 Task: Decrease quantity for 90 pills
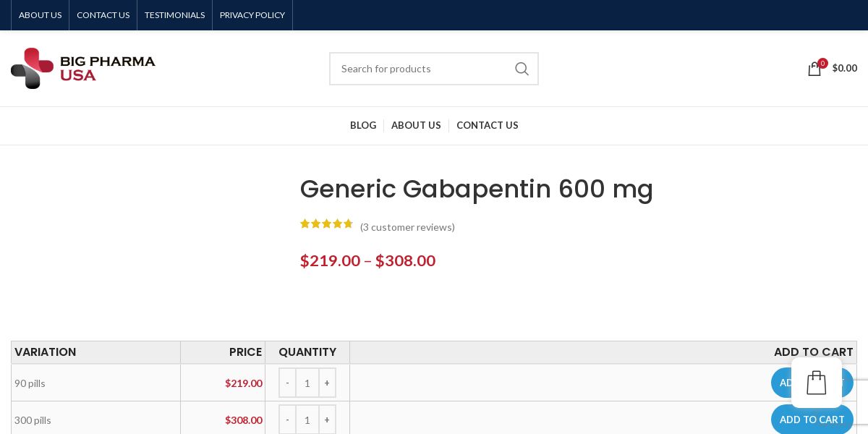click(x=287, y=383)
